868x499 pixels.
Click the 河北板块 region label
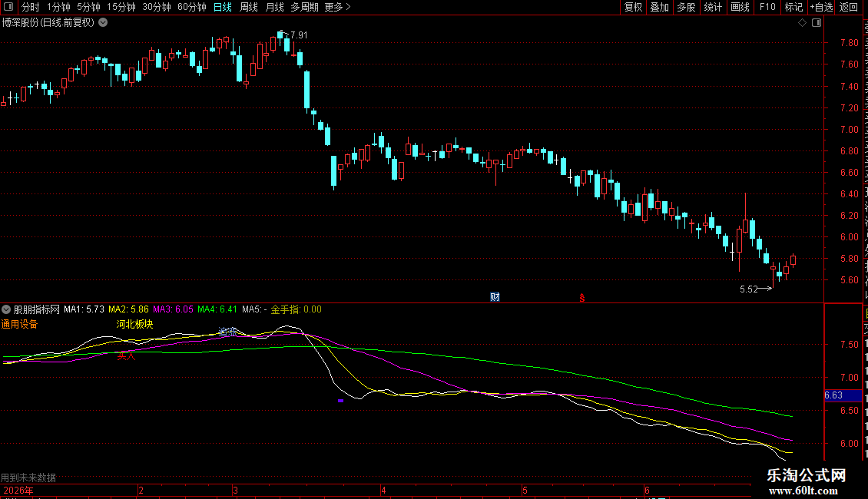(x=134, y=324)
